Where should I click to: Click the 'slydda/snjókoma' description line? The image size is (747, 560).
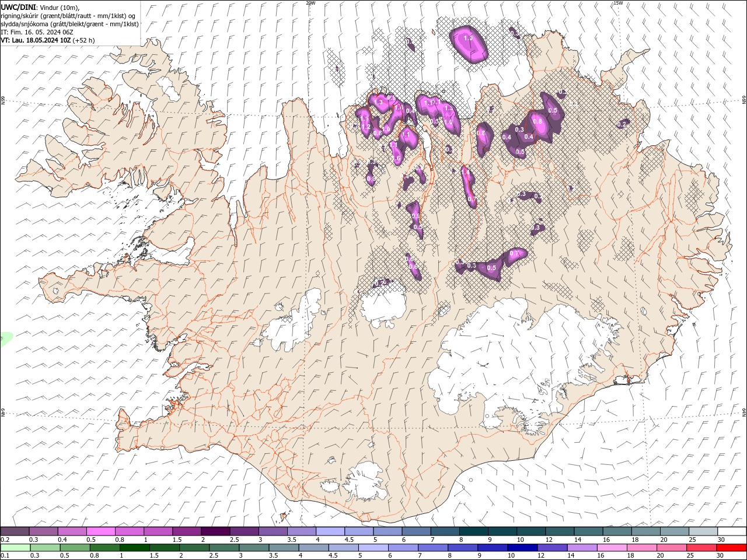point(70,24)
